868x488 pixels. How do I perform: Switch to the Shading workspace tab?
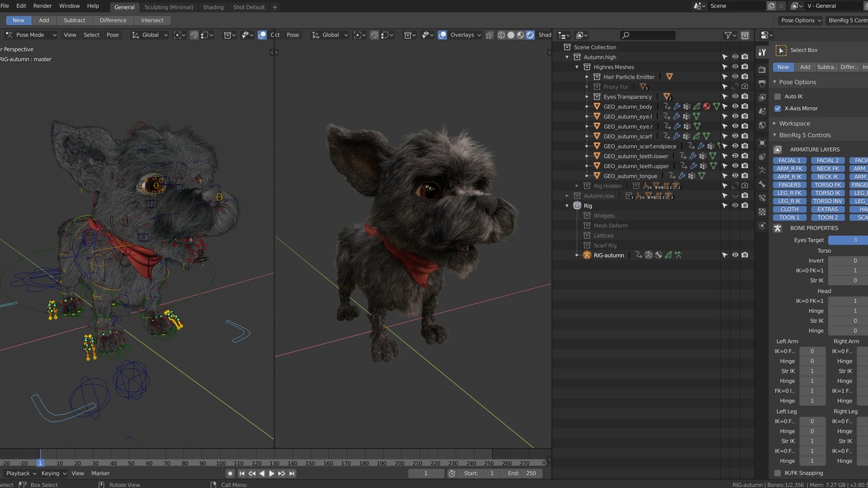coord(213,7)
